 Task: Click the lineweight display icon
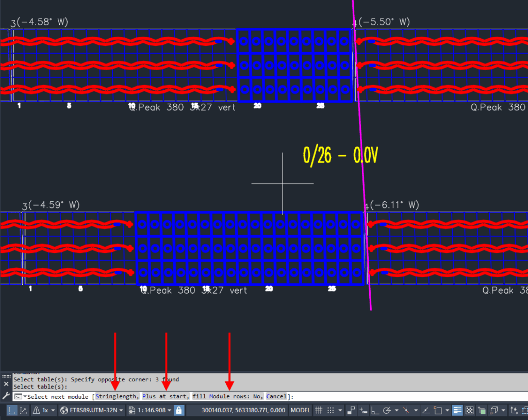(457, 411)
